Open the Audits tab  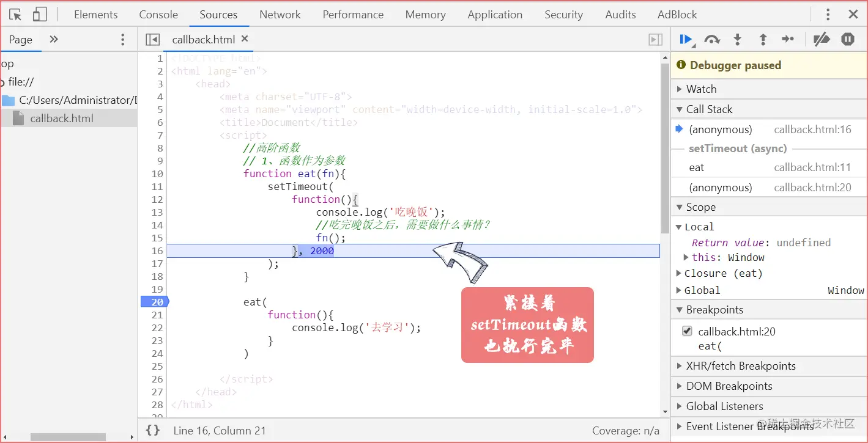[x=620, y=15]
